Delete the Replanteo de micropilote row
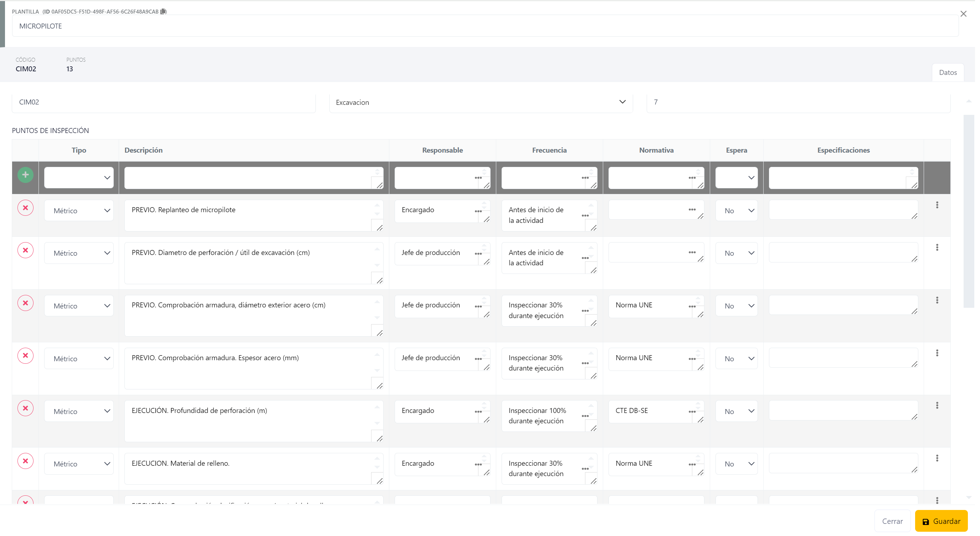Screen dimensions: 980x536 pos(25,209)
